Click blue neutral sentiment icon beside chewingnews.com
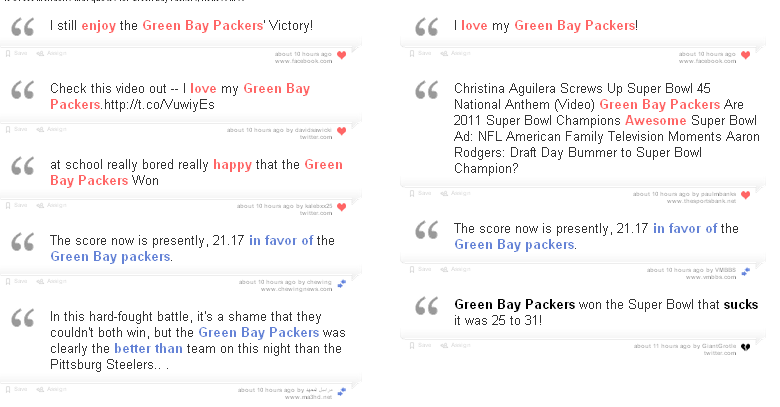The width and height of the screenshot is (780, 407). pos(341,284)
